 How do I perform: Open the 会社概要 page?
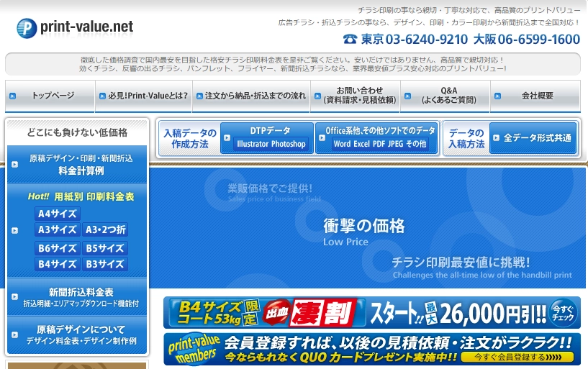(536, 96)
